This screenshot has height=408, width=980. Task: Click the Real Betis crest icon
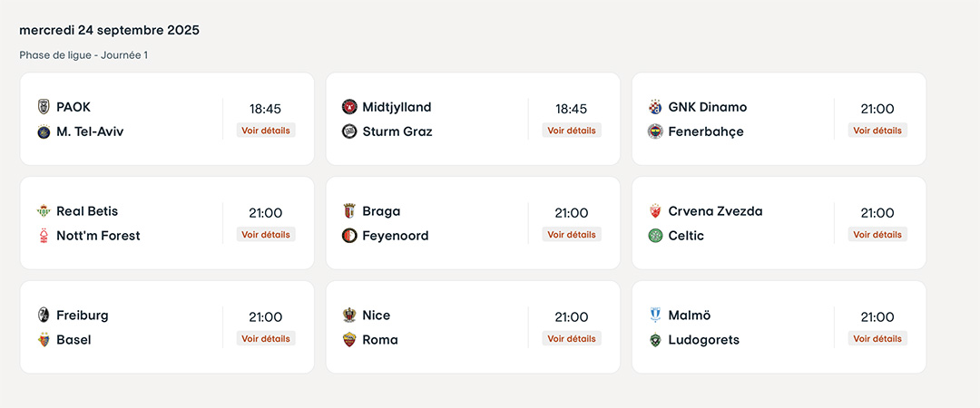pyautogui.click(x=44, y=211)
